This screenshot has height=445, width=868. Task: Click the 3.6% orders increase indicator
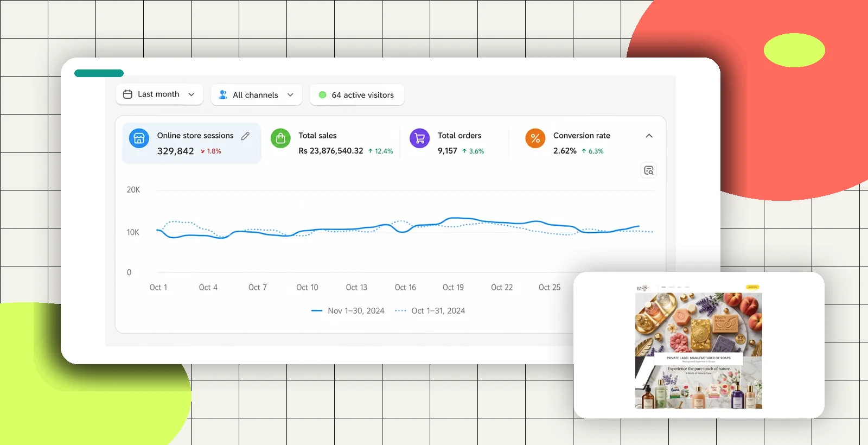[x=473, y=151]
